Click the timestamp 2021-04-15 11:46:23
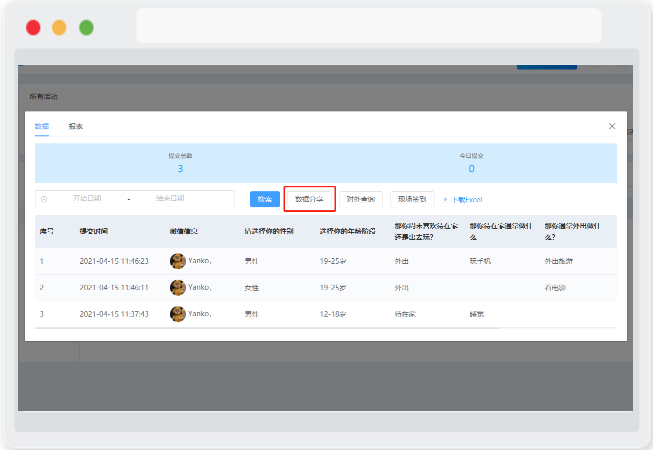This screenshot has width=653, height=450. (x=114, y=261)
